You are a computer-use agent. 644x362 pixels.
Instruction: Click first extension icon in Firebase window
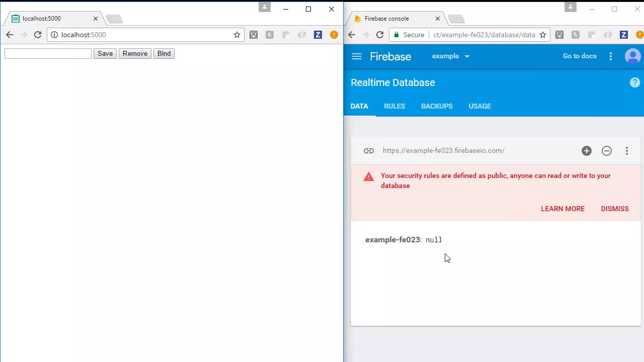pyautogui.click(x=559, y=35)
